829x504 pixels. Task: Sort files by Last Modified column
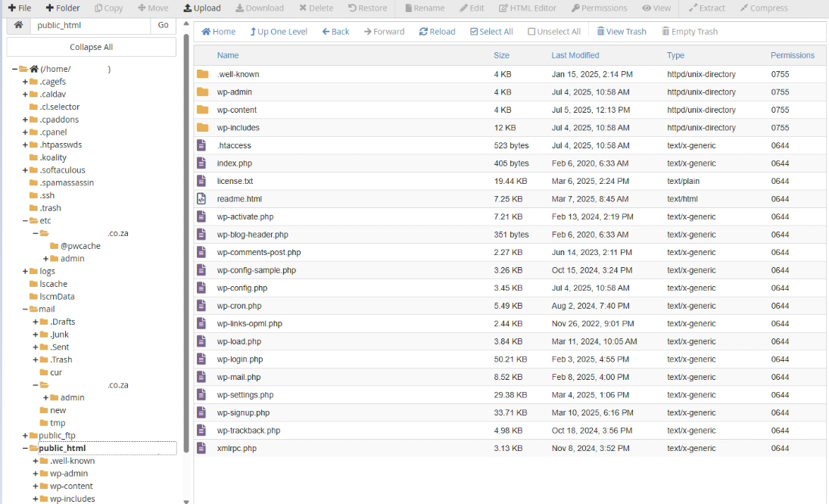point(573,55)
